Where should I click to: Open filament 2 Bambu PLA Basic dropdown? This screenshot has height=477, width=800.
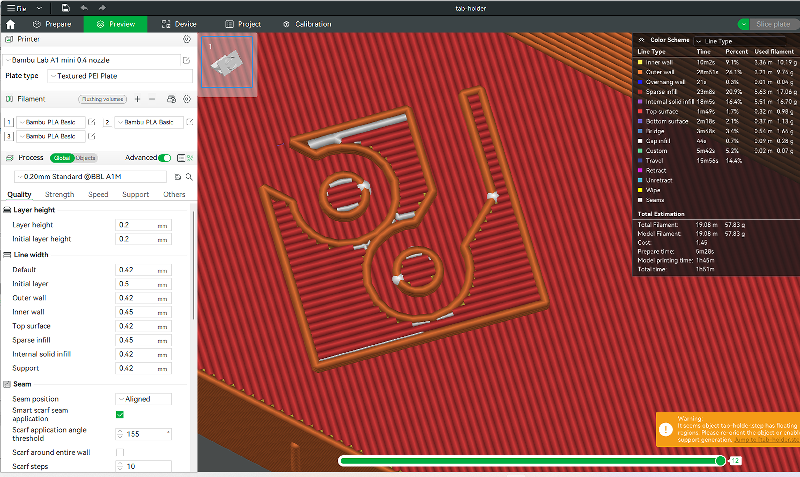(149, 122)
